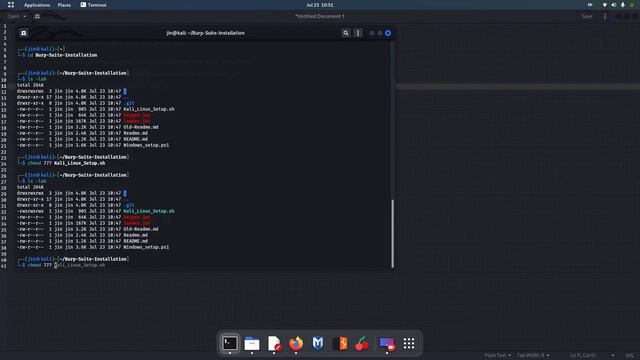Open the text editor's three-dot menu
640x360 pixels.
coord(605,16)
